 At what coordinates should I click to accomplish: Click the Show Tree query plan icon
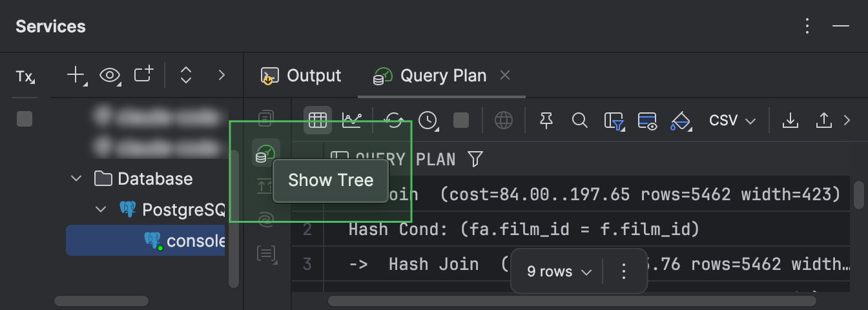click(x=266, y=153)
